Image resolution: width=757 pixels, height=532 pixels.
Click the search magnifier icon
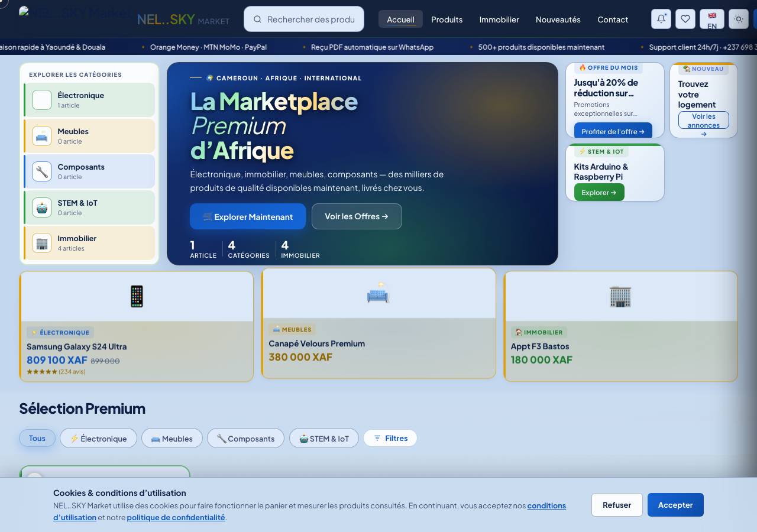pos(257,20)
